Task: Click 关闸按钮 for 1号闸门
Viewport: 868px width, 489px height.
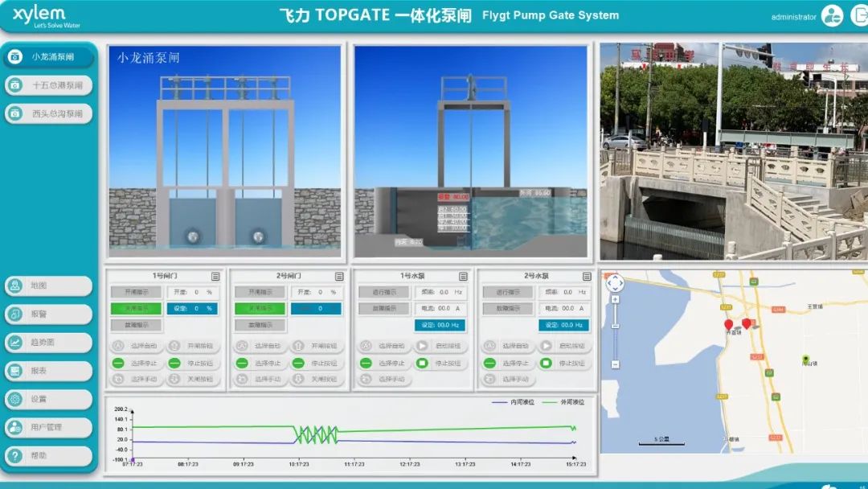Action: click(194, 380)
